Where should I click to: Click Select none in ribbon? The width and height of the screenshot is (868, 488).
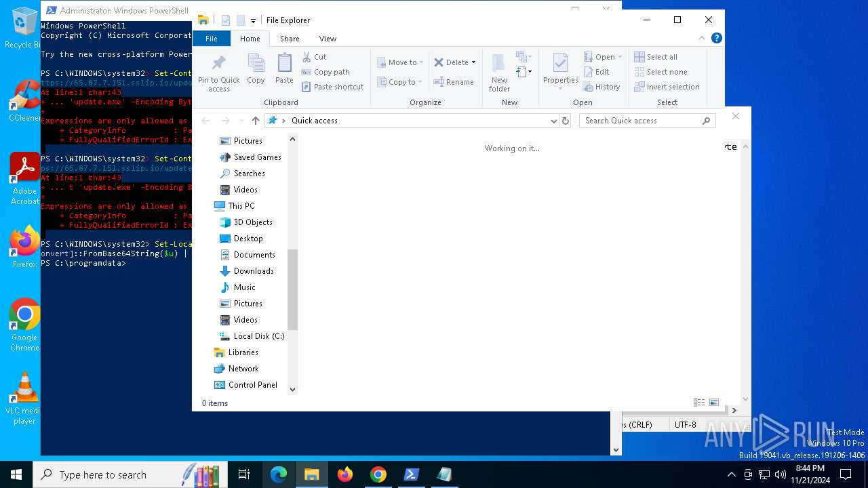click(x=660, y=72)
